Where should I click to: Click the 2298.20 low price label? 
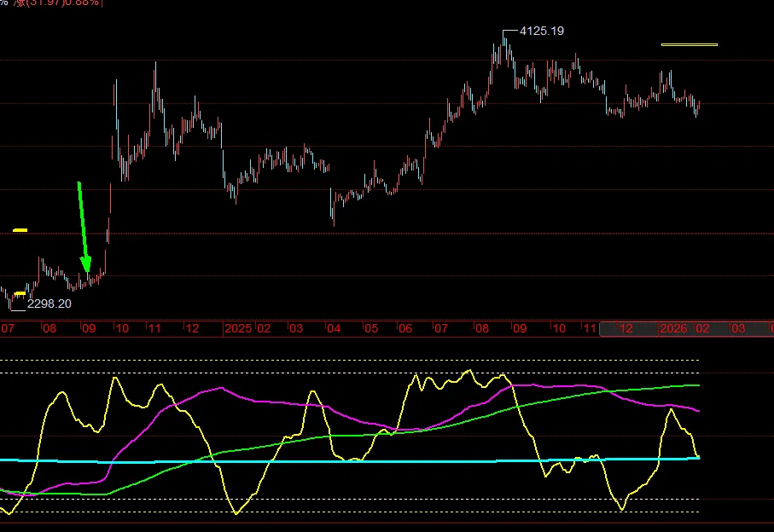pos(49,304)
